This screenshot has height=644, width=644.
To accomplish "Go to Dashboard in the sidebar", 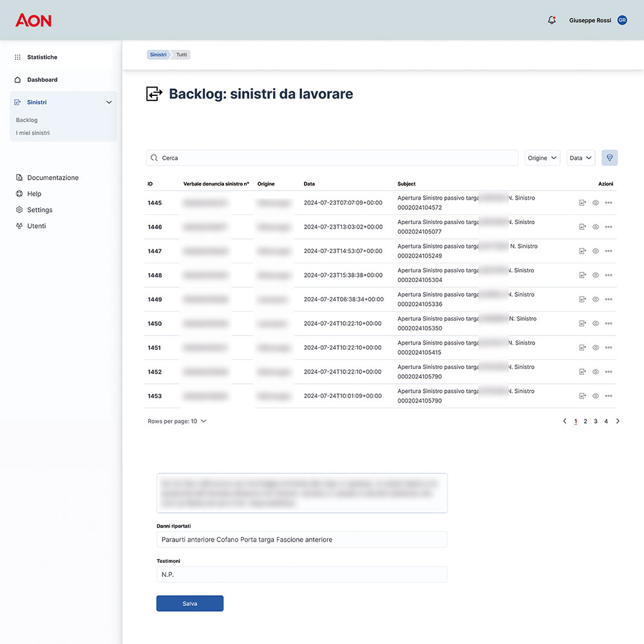I will [x=42, y=80].
